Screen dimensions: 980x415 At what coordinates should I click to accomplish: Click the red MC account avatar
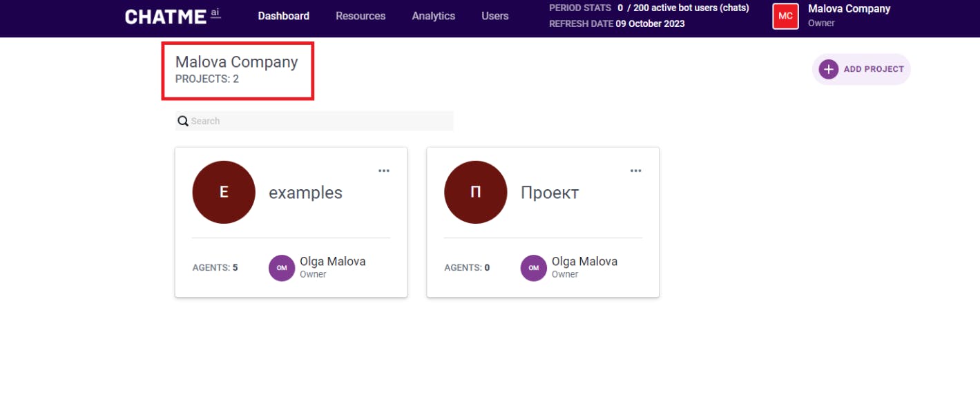[785, 16]
